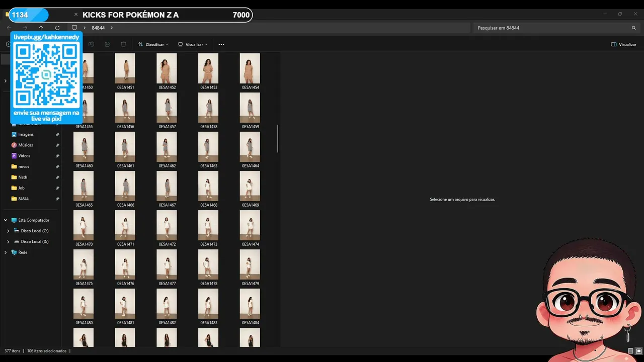Click file name label 0E5A1466
This screenshot has width=644, height=362.
[126, 205]
